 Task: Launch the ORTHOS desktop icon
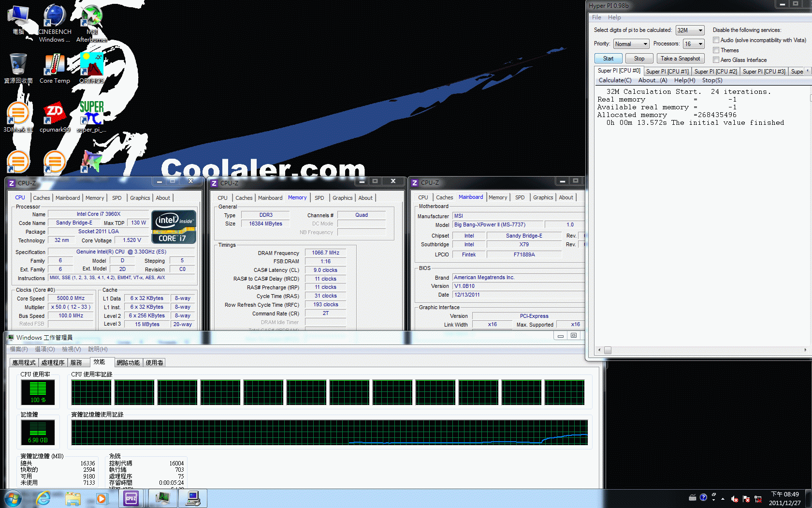[x=91, y=69]
